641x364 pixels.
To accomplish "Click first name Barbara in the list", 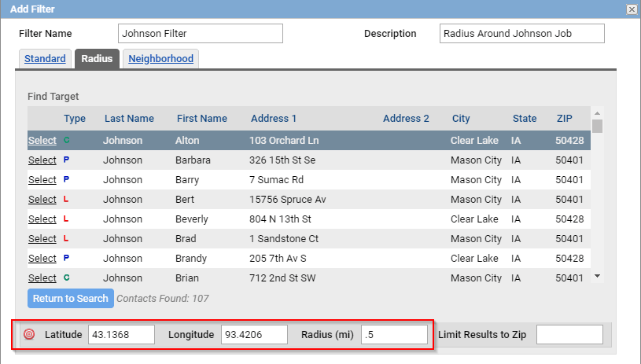I will 193,160.
